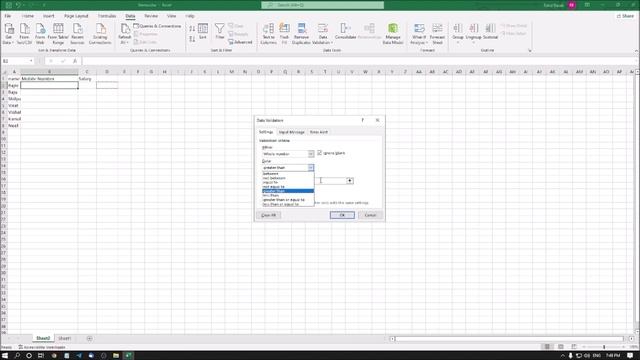Switch to Page Layout view
Image resolution: width=640 pixels, height=360 pixels.
560,347
